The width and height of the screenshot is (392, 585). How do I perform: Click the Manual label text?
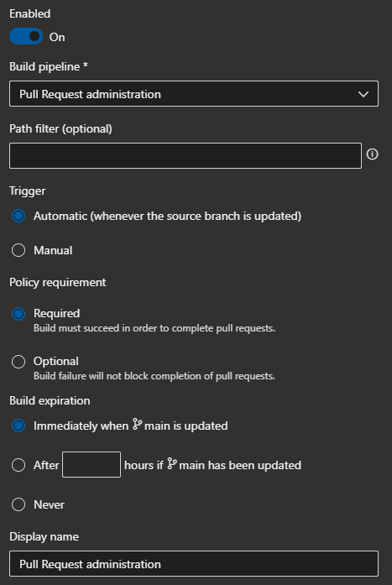53,250
